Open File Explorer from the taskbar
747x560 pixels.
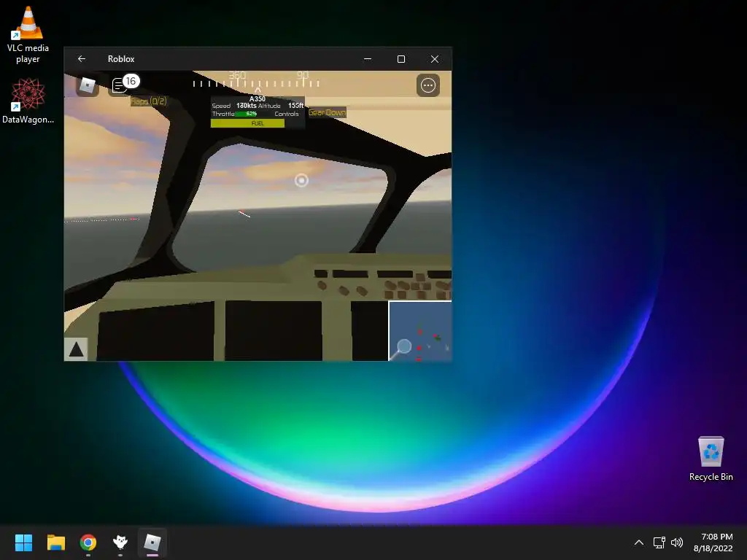(x=55, y=542)
